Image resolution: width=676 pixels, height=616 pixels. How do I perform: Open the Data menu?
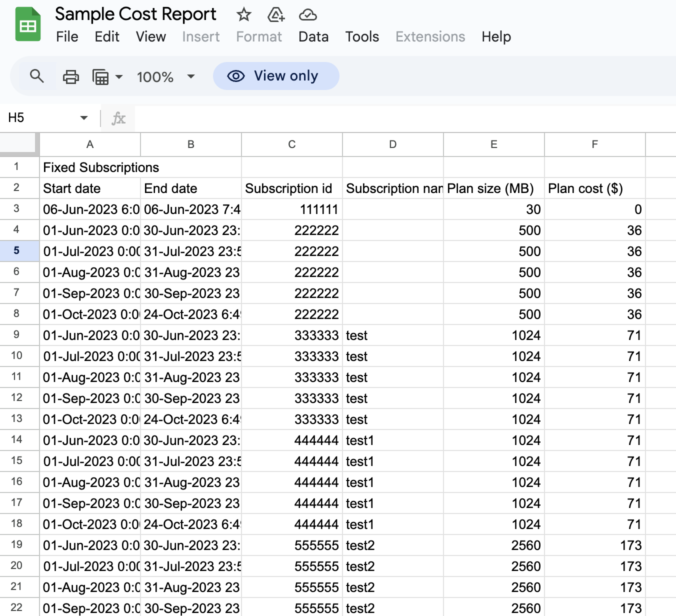pyautogui.click(x=313, y=37)
